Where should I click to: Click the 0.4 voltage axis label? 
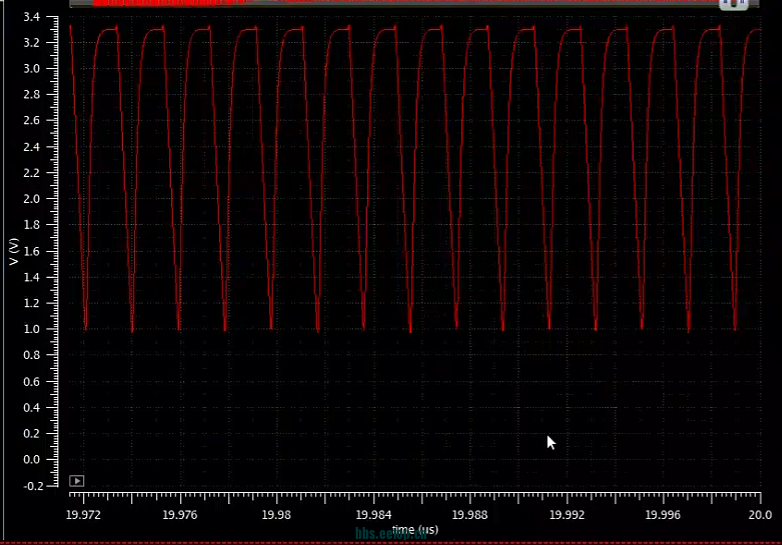(31, 407)
